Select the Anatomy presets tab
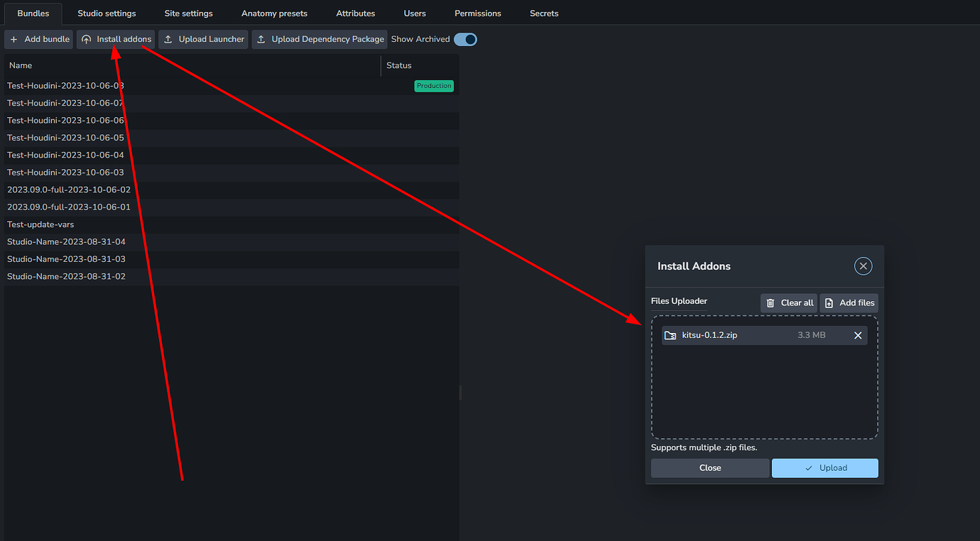 click(274, 13)
